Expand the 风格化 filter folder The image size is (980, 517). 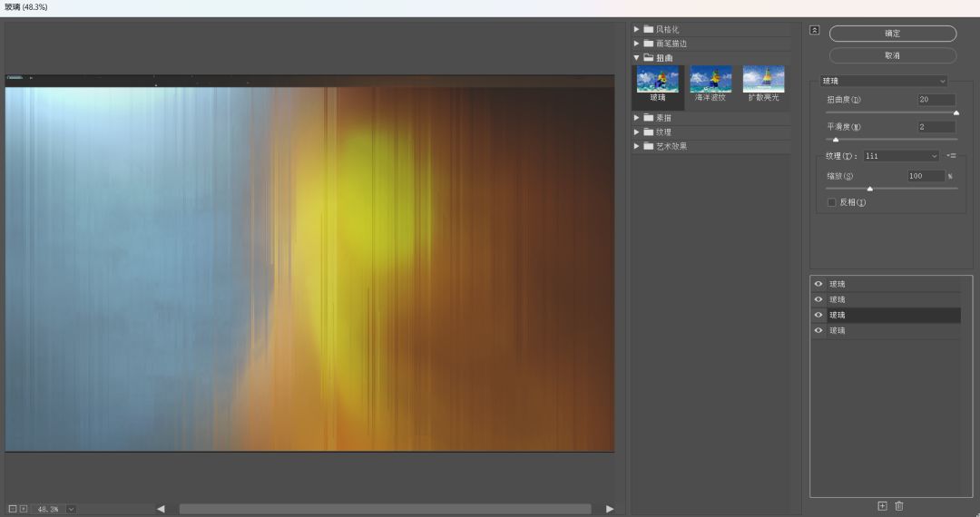point(637,29)
